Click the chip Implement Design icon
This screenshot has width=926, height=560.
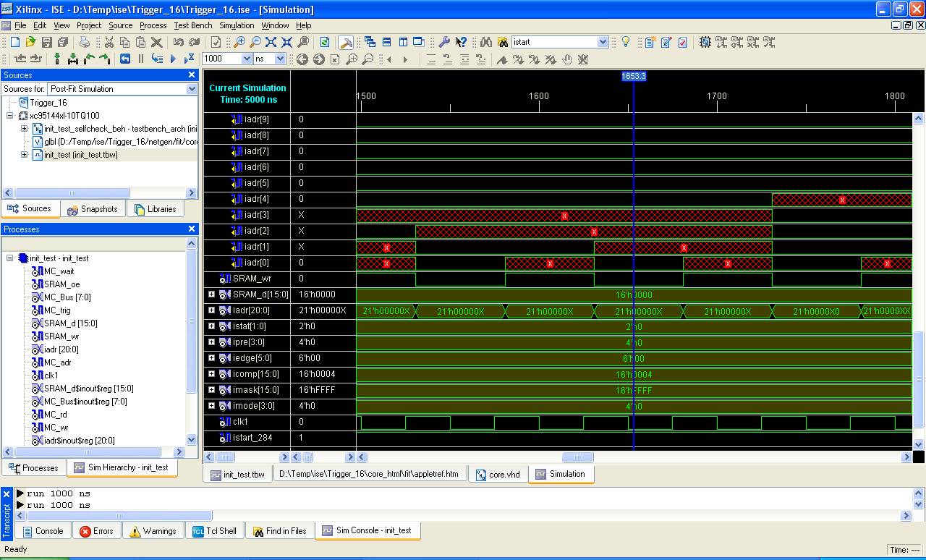(705, 42)
